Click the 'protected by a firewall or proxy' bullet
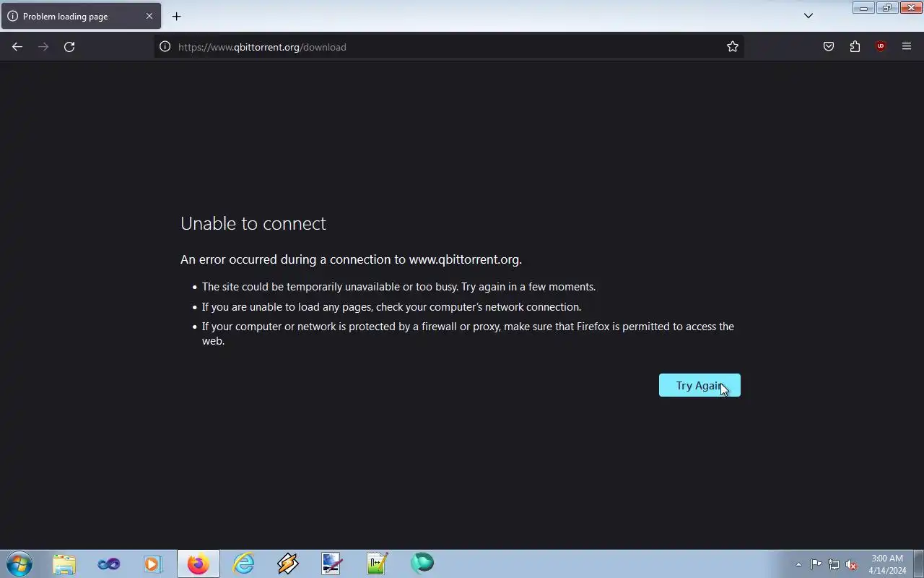 click(x=468, y=333)
